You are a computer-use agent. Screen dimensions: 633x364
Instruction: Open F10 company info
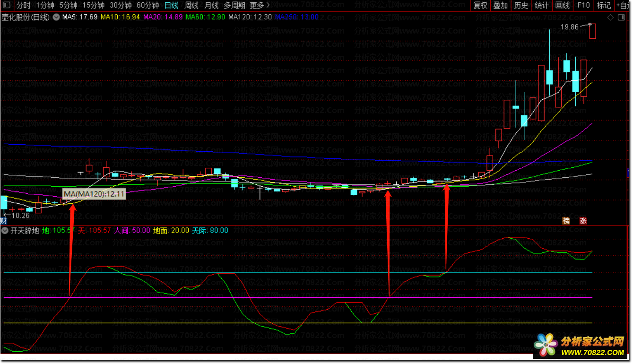click(x=583, y=6)
